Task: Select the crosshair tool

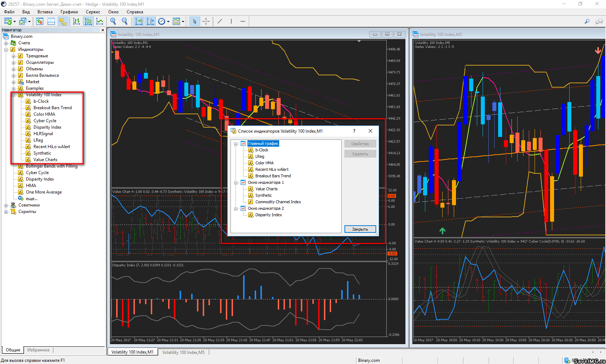Action: [206, 22]
